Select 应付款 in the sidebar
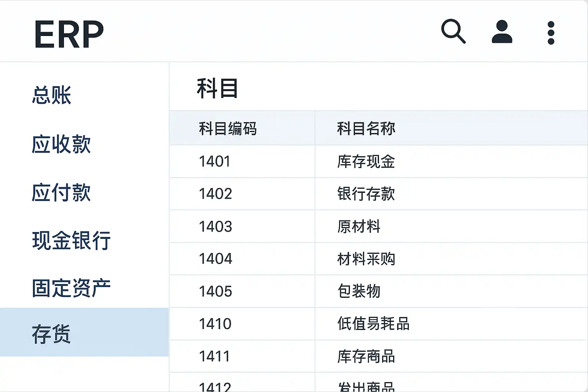588x392 pixels. 61,192
